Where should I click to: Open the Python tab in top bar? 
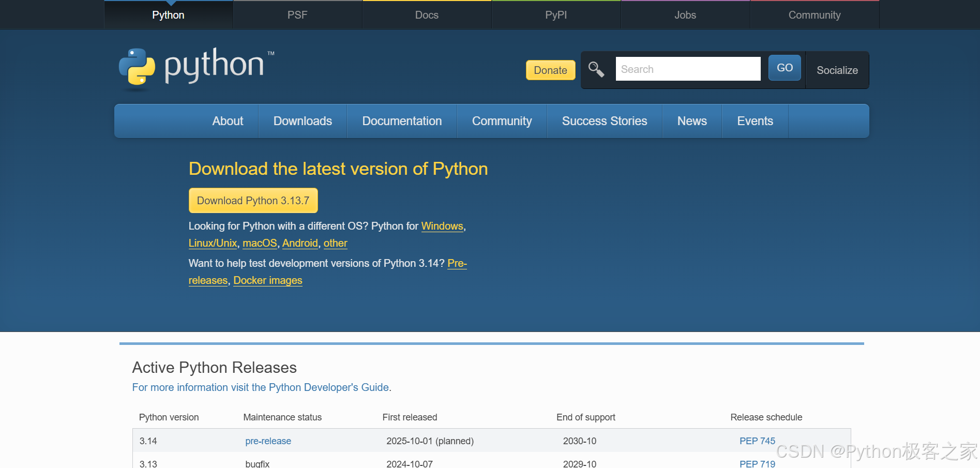[x=168, y=15]
